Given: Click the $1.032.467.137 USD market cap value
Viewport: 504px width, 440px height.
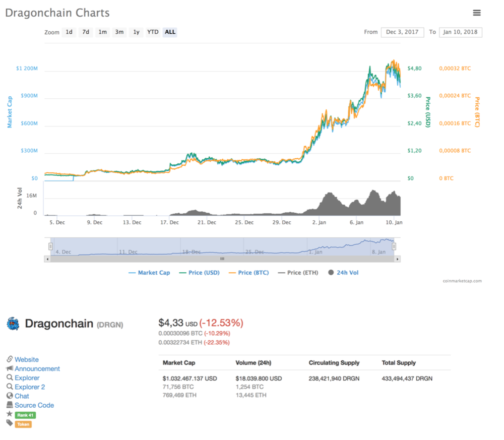Looking at the screenshot, I should pyautogui.click(x=190, y=379).
